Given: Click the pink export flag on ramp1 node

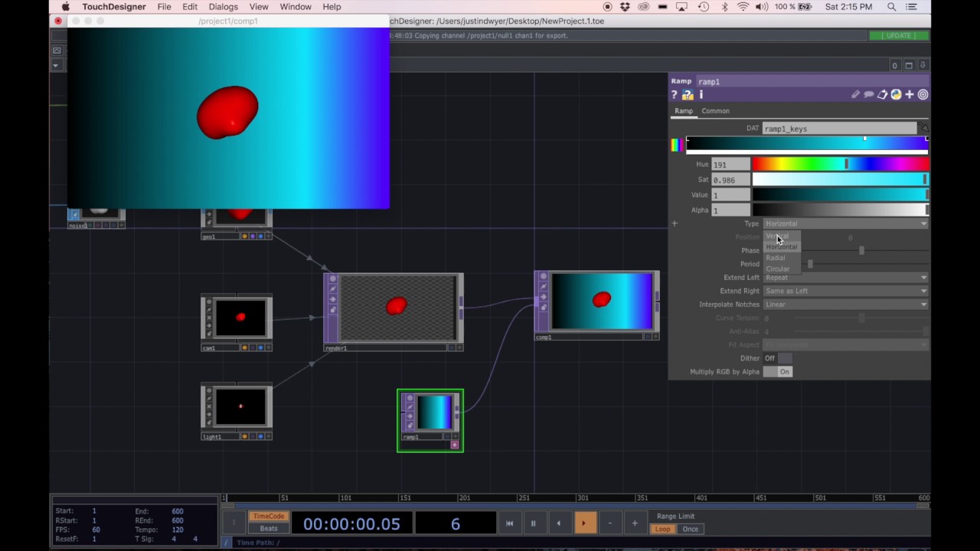Looking at the screenshot, I should [455, 445].
